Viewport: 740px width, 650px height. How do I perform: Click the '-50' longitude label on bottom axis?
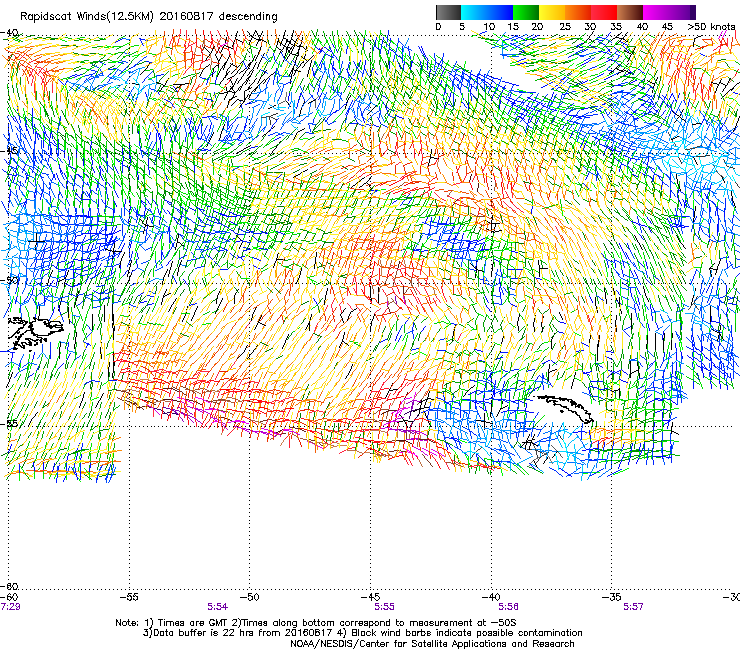point(249,597)
